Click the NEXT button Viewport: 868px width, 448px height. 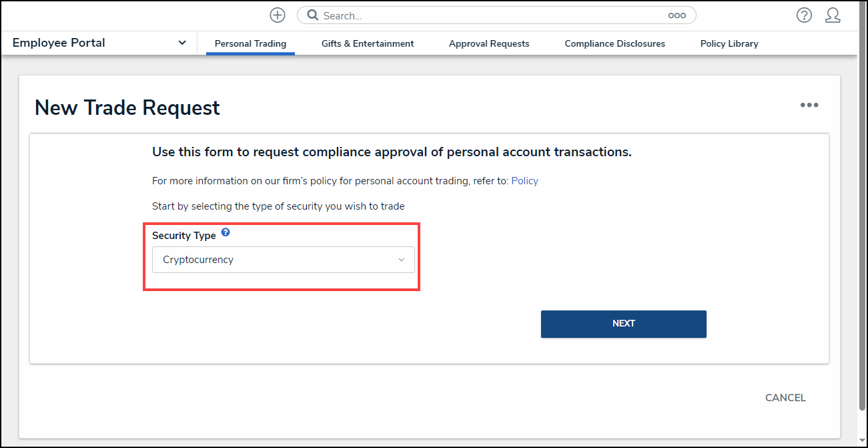click(x=623, y=323)
